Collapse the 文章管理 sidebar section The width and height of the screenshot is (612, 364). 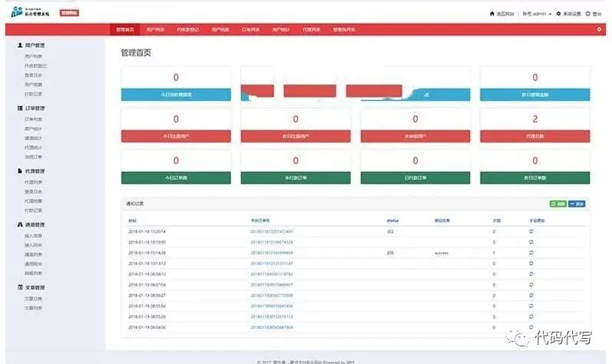pos(35,287)
